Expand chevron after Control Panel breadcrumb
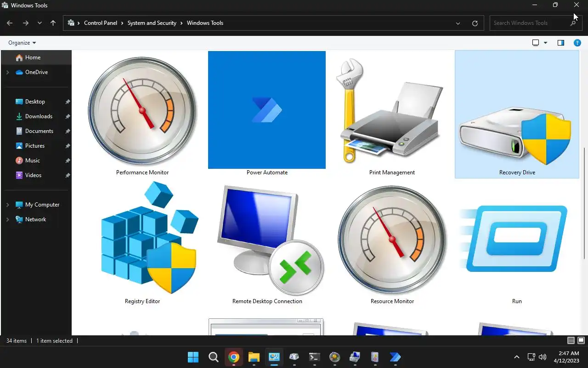This screenshot has height=368, width=588. point(123,23)
